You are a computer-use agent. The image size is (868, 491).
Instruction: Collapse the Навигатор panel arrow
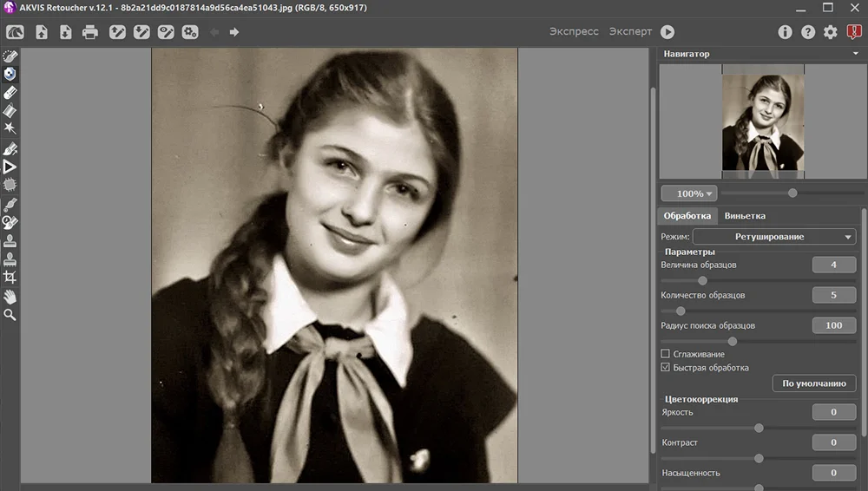pyautogui.click(x=856, y=54)
